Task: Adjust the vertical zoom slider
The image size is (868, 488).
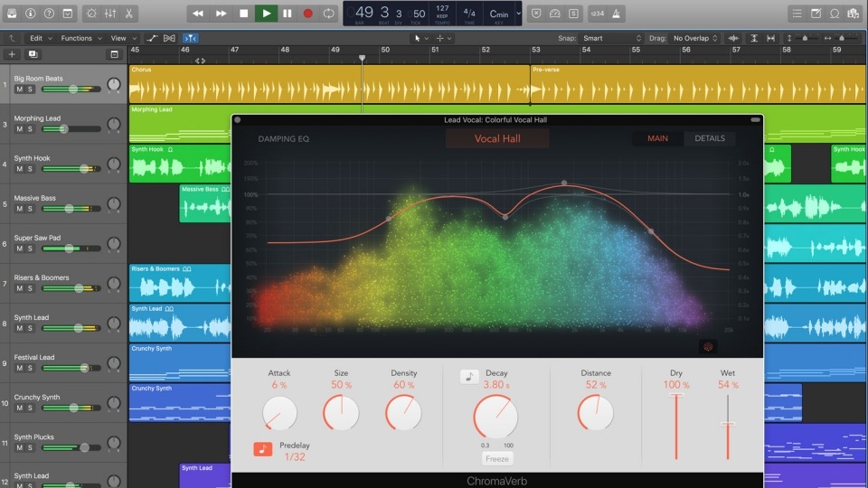Action: click(x=805, y=38)
